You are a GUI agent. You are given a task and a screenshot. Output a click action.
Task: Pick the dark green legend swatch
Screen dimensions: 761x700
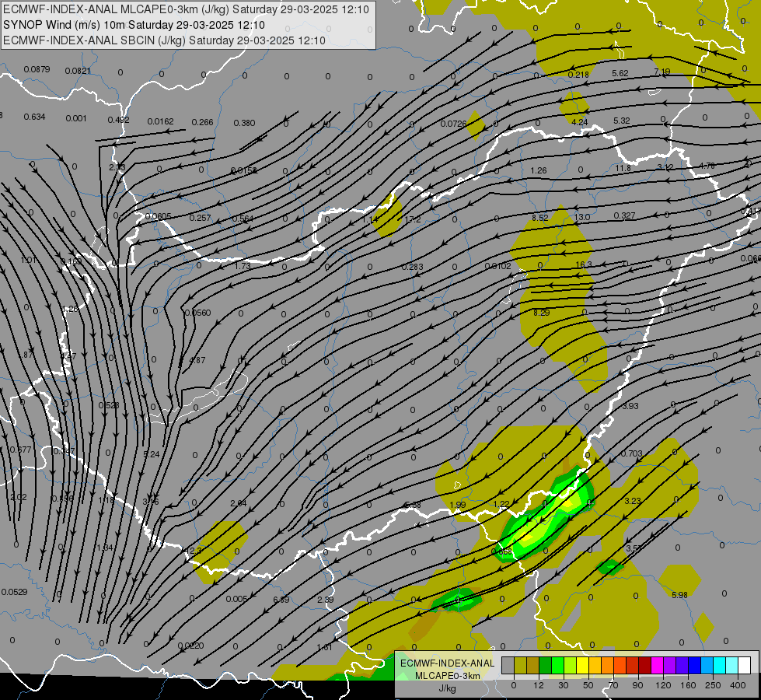(x=546, y=665)
